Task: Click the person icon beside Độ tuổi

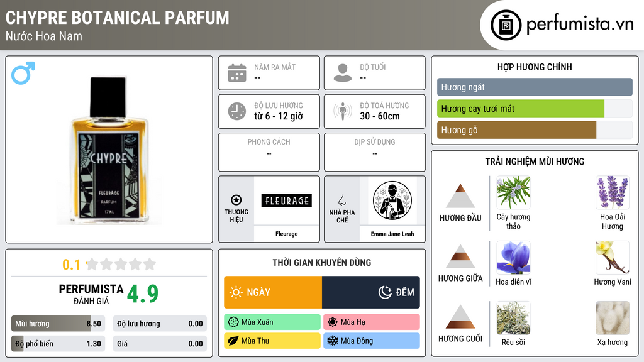Action: click(343, 73)
